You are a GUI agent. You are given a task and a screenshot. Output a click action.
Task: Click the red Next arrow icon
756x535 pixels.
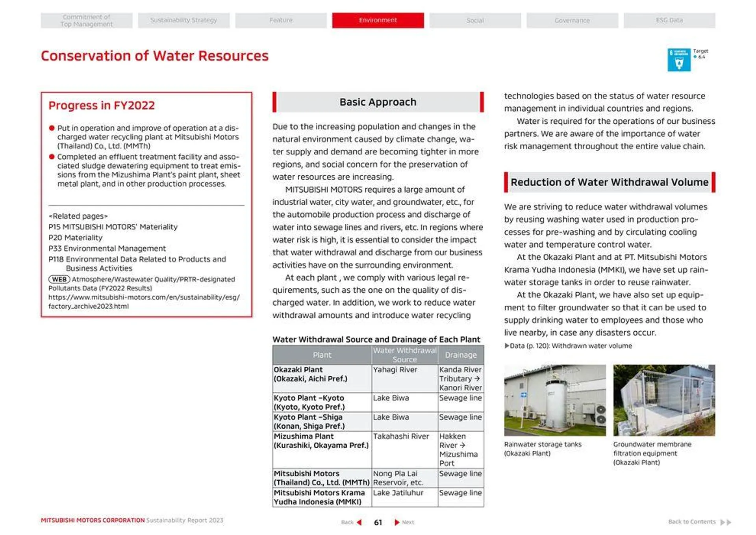[x=397, y=522]
